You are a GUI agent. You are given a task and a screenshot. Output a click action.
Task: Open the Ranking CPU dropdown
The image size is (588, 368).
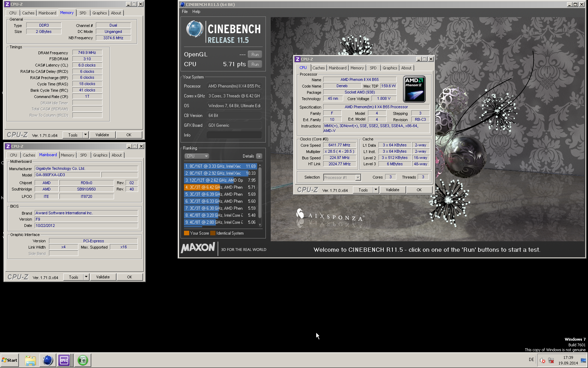tap(197, 156)
